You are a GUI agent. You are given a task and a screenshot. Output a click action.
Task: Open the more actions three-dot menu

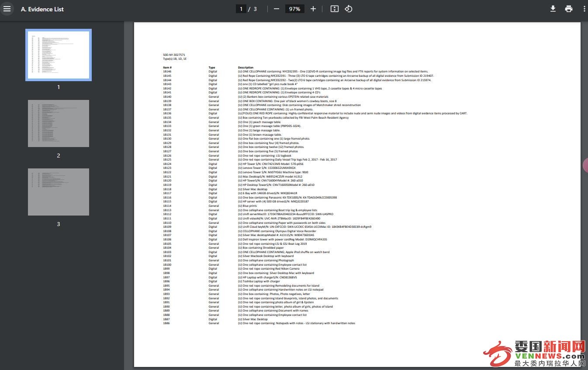coord(584,9)
